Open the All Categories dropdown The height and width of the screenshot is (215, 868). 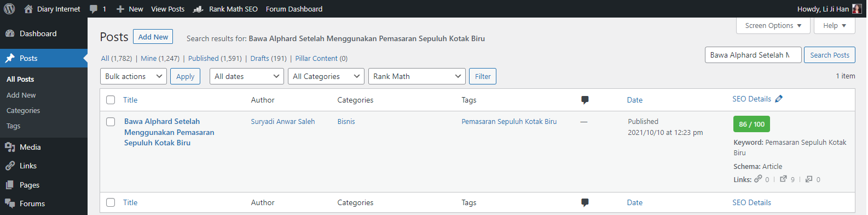click(x=326, y=76)
